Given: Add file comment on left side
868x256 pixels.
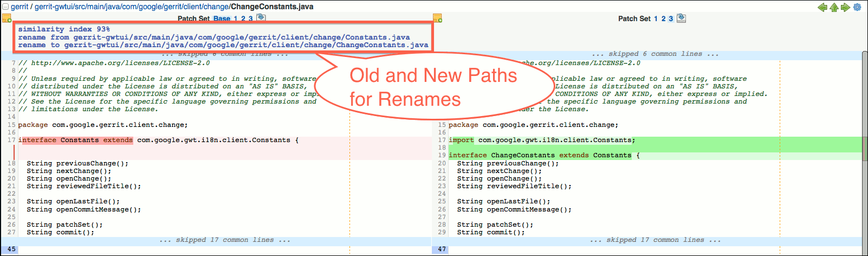Looking at the screenshot, I should (7, 18).
